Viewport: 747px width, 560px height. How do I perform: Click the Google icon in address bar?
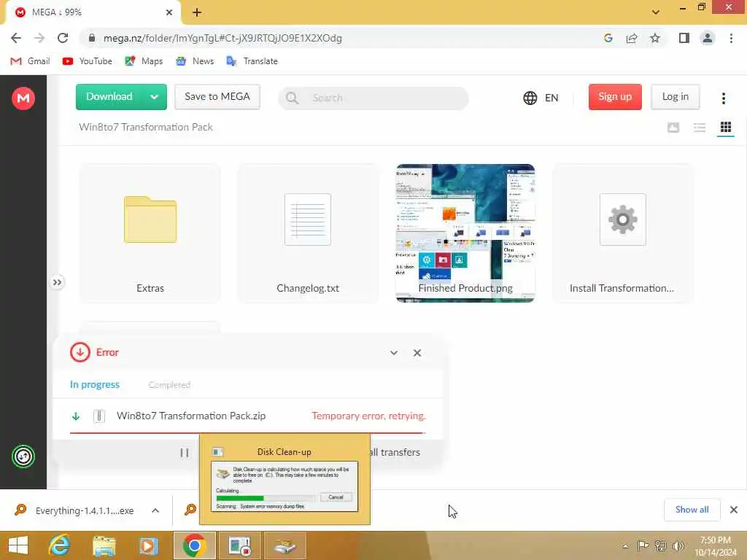(608, 38)
